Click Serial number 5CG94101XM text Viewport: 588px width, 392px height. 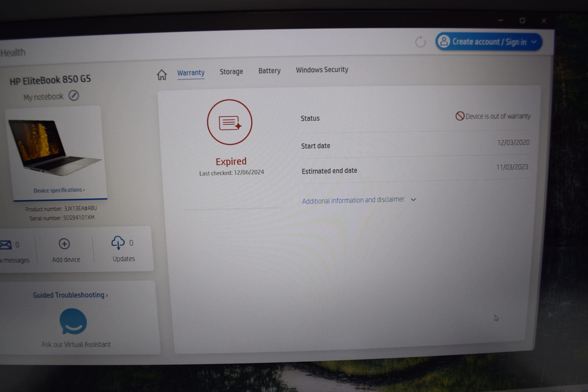(x=62, y=218)
